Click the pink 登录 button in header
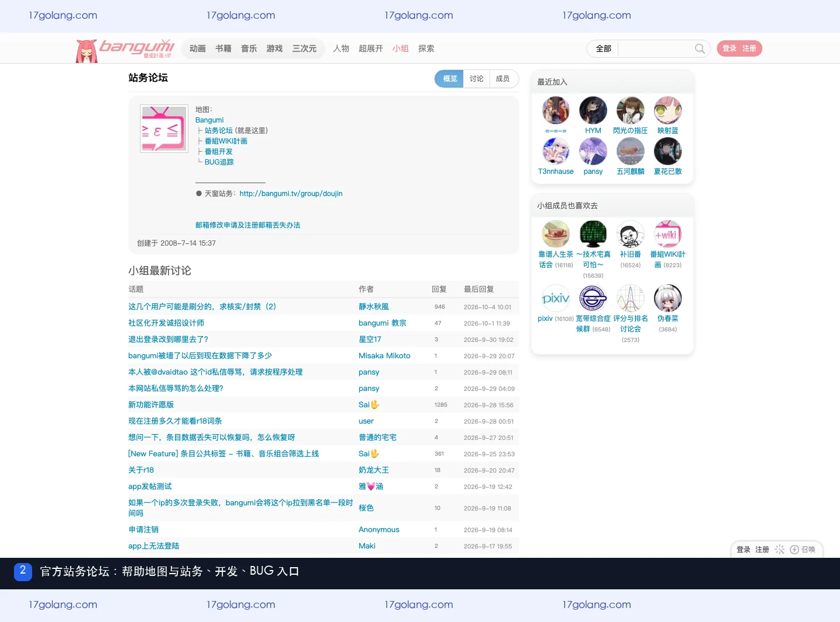 [730, 48]
